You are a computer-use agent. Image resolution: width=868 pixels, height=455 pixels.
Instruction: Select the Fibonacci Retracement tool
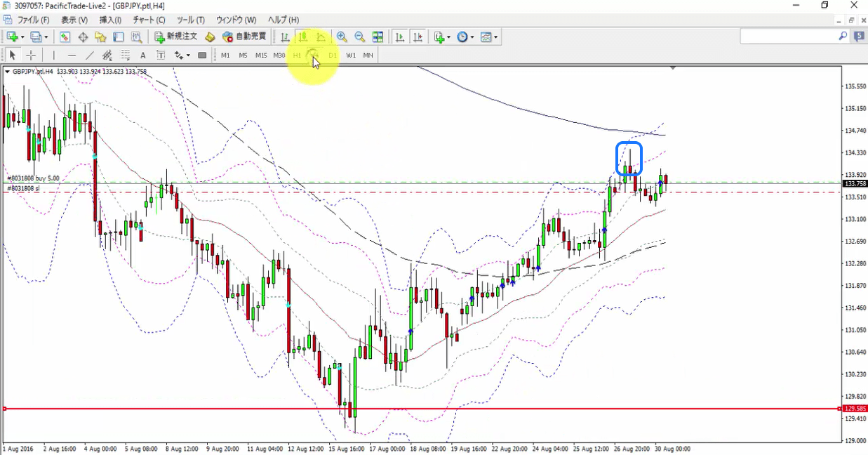coord(126,55)
